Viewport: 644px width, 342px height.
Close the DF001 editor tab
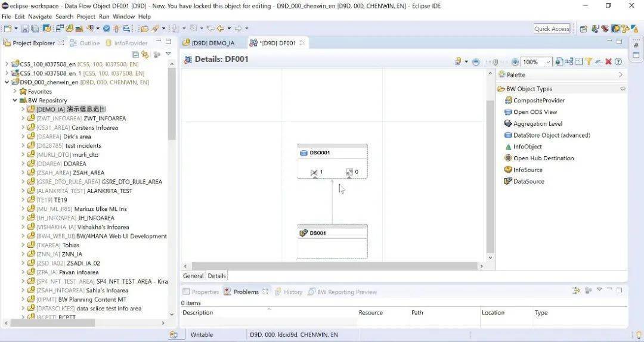point(302,43)
